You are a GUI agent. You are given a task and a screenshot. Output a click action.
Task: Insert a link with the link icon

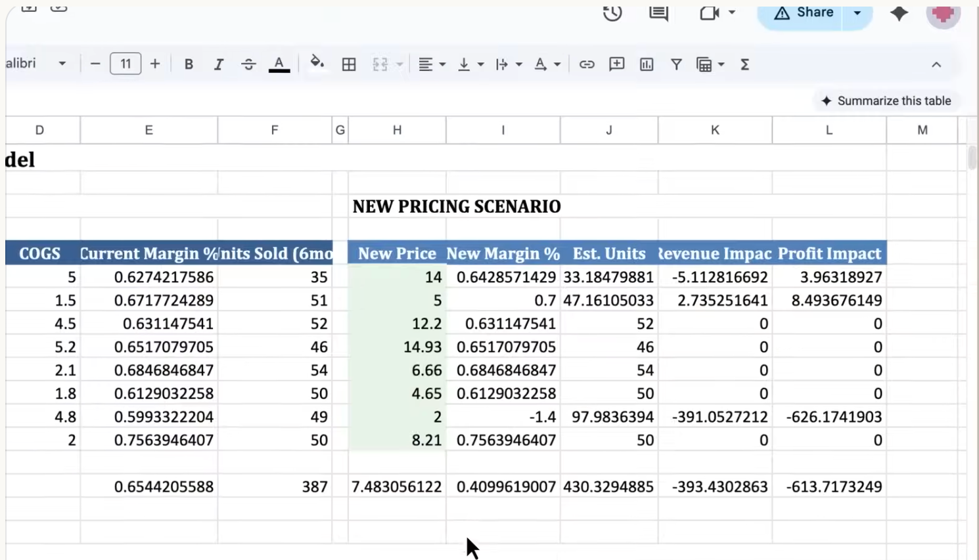(587, 64)
